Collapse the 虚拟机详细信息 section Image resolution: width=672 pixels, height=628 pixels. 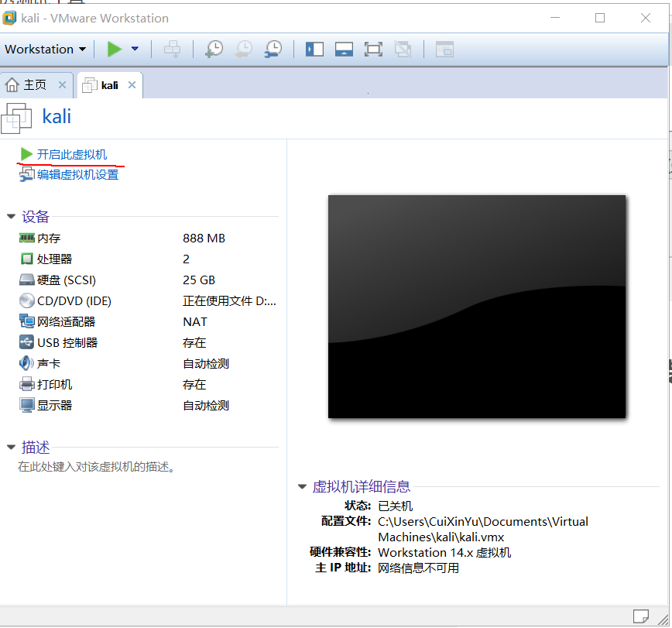(x=302, y=486)
